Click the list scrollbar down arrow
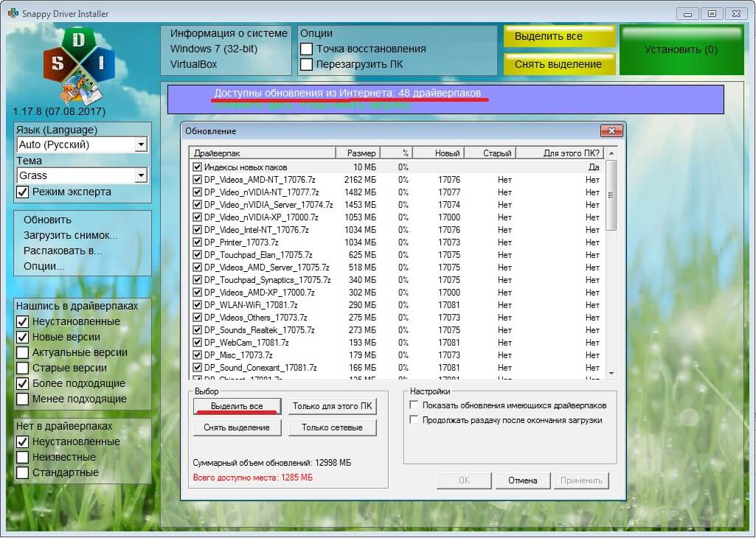The height and width of the screenshot is (538, 756). tap(611, 373)
